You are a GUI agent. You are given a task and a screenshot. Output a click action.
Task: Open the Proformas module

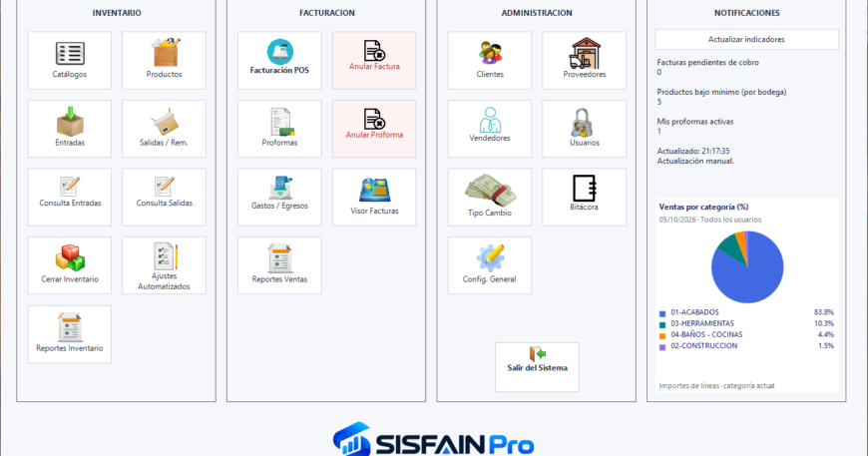pos(279,129)
